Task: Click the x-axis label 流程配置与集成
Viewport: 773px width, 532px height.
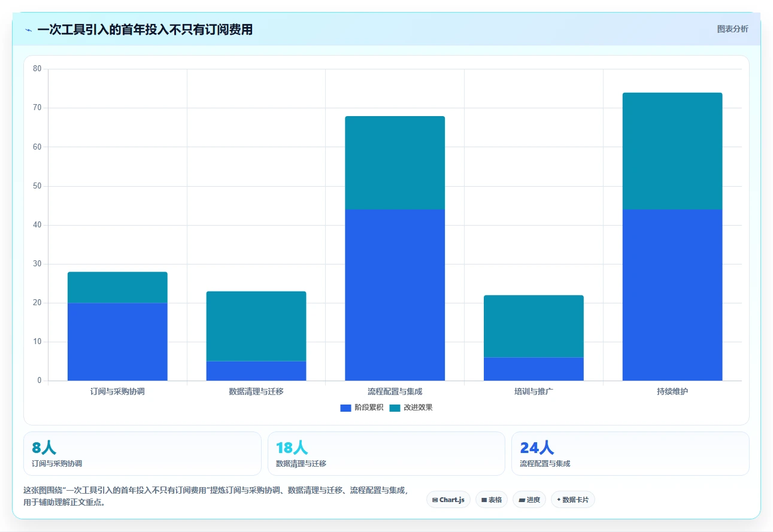Action: [395, 391]
